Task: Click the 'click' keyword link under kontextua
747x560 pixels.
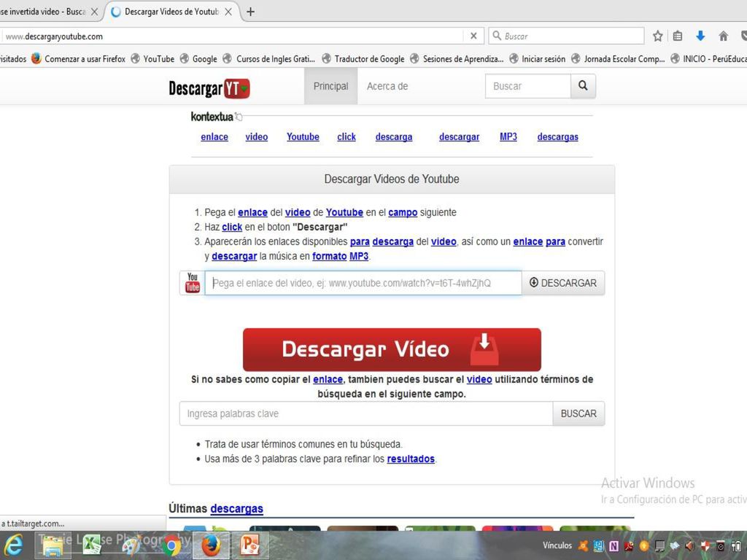Action: click(347, 137)
